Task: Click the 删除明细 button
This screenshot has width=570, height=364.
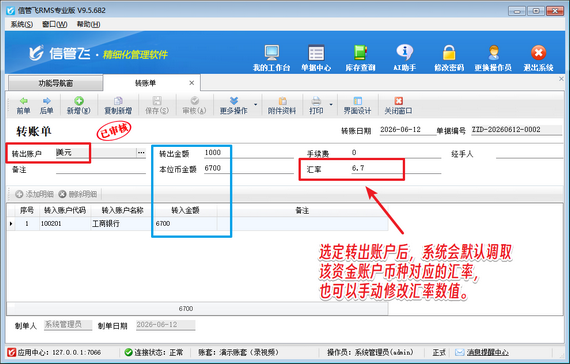Action: 78,194
